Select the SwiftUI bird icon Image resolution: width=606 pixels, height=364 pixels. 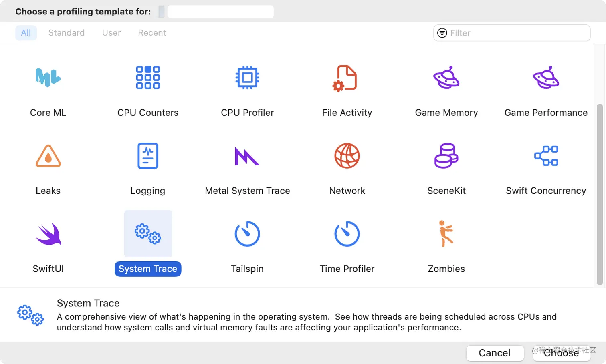tap(48, 234)
